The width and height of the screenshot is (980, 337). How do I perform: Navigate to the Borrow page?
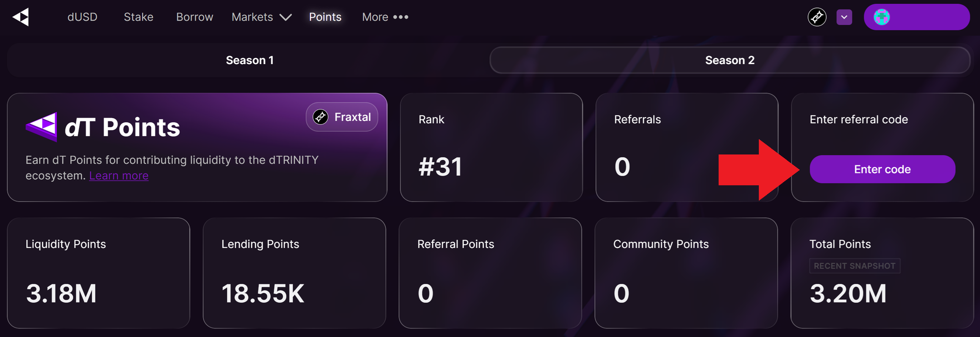pyautogui.click(x=194, y=17)
